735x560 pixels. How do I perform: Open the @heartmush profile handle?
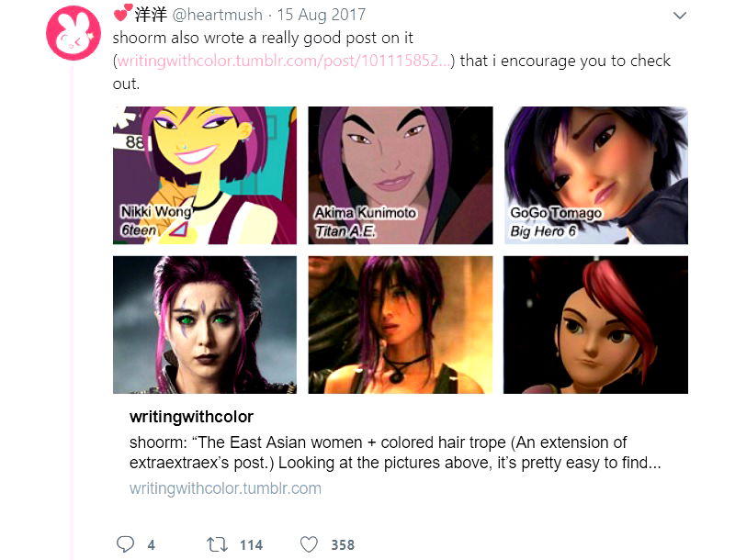(x=218, y=15)
